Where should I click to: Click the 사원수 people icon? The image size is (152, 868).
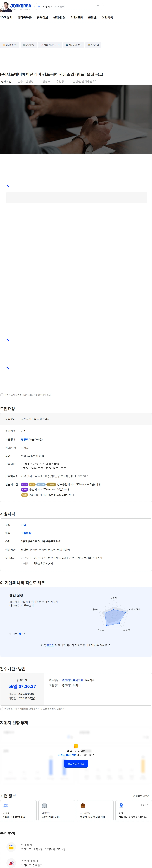click(6, 806)
